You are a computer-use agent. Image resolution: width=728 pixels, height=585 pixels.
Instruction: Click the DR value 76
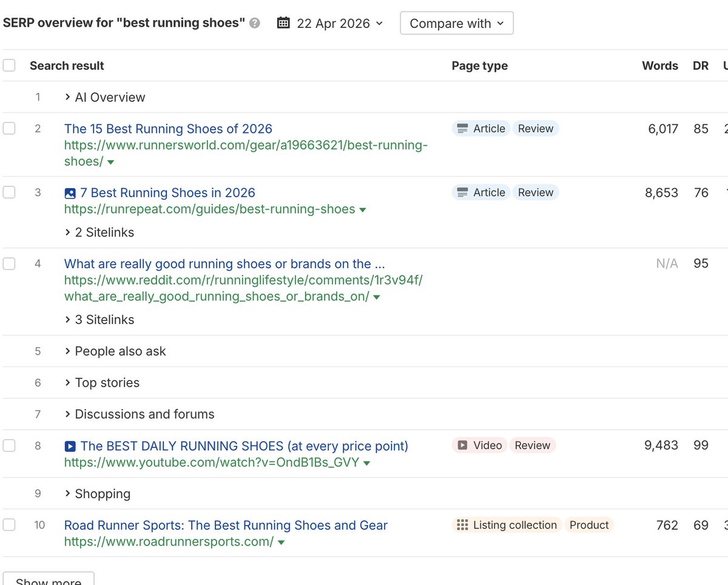pyautogui.click(x=701, y=192)
